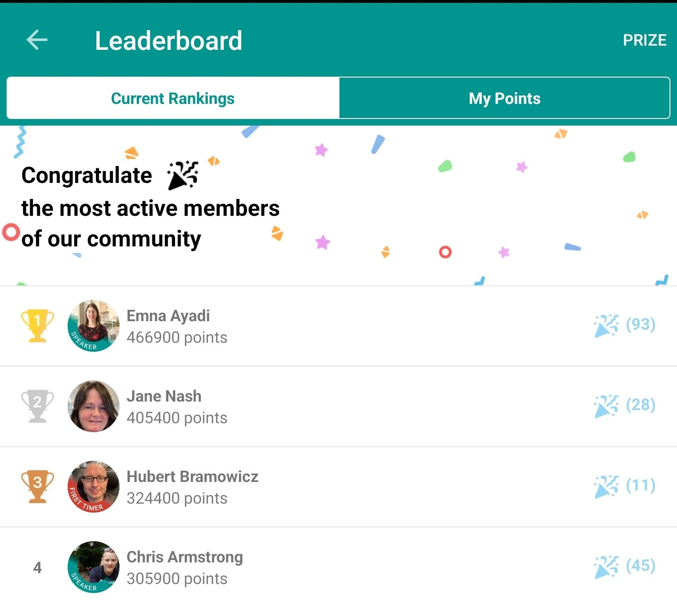The height and width of the screenshot is (616, 677).
Task: Go back using the arrow icon
Action: (x=37, y=40)
